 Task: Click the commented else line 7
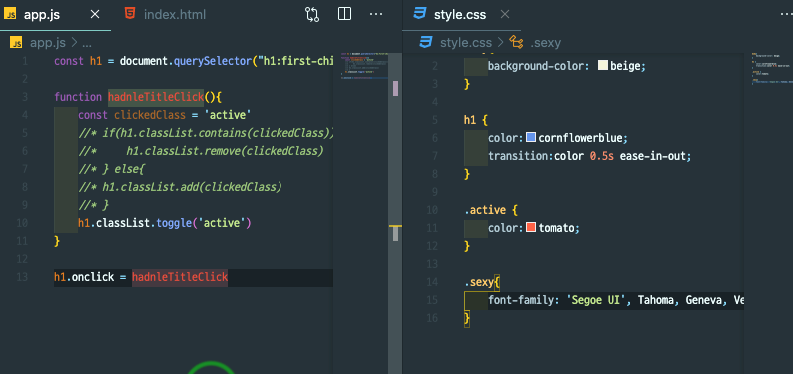pyautogui.click(x=111, y=169)
